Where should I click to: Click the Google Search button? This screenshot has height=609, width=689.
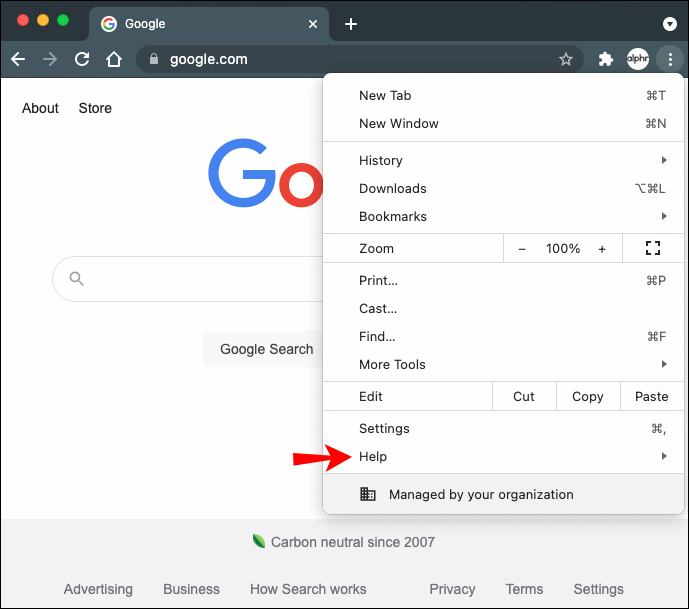pos(264,349)
